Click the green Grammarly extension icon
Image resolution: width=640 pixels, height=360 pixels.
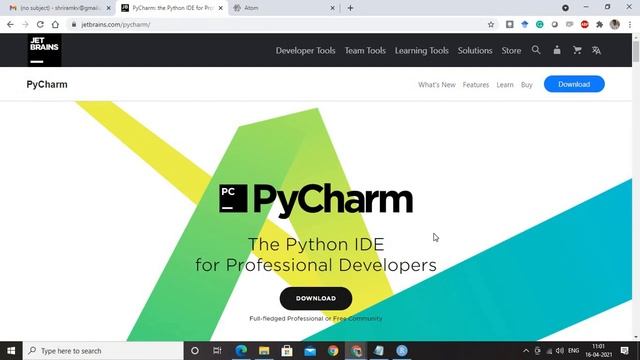pos(540,24)
